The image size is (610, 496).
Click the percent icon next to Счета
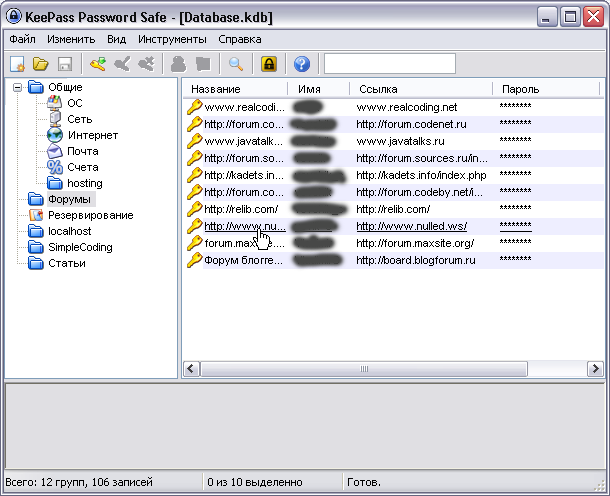(55, 167)
